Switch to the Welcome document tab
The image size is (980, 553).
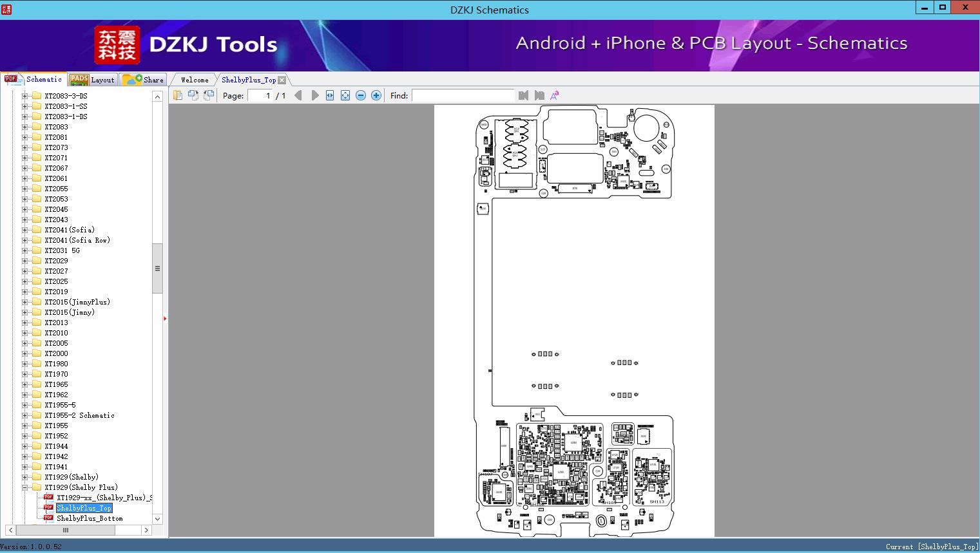coord(195,80)
